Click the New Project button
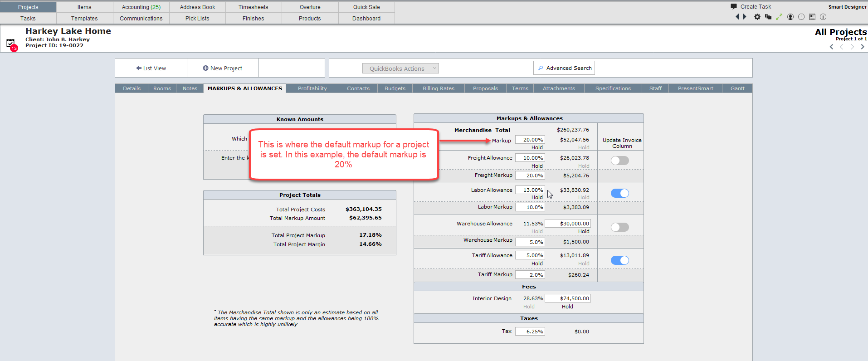Viewport: 868px width, 361px height. 223,68
